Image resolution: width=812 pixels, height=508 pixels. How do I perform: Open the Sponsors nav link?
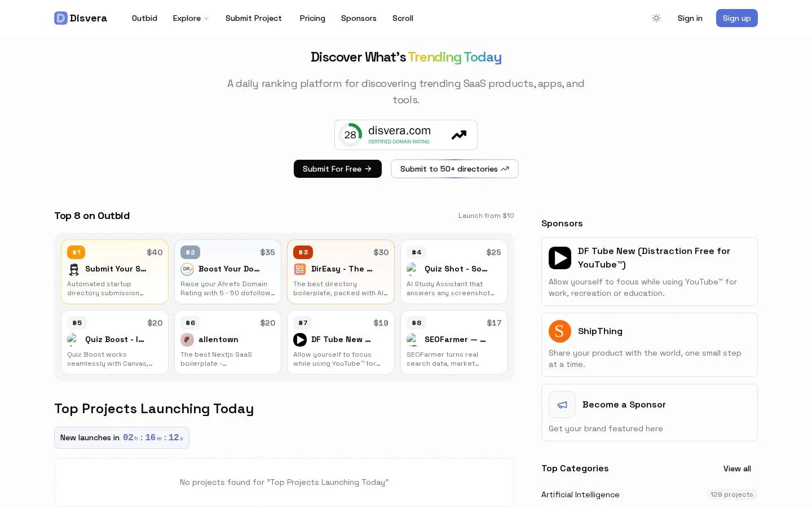tap(359, 18)
